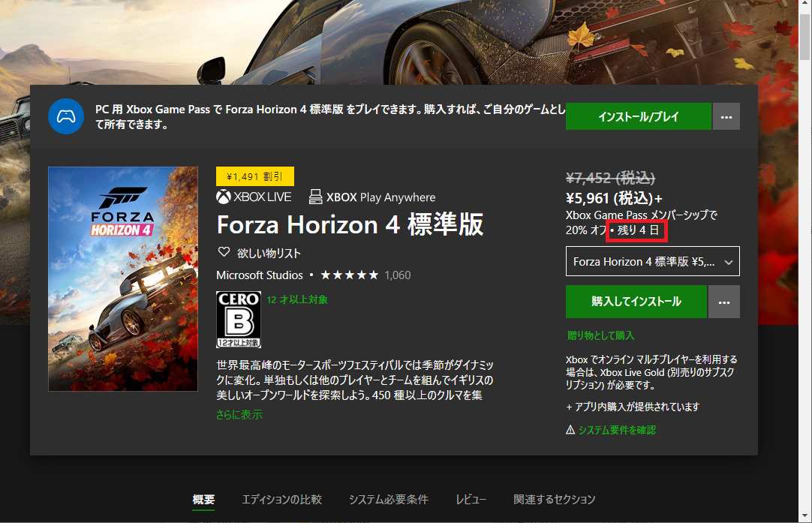This screenshot has width=812, height=523.
Task: Click the vertical scrollbar thumb
Action: click(805, 36)
